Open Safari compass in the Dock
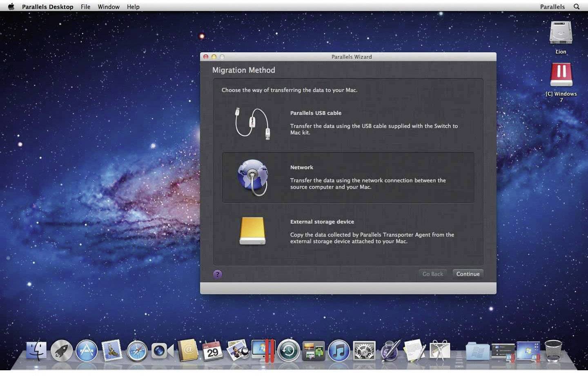The image size is (588, 376). point(137,351)
